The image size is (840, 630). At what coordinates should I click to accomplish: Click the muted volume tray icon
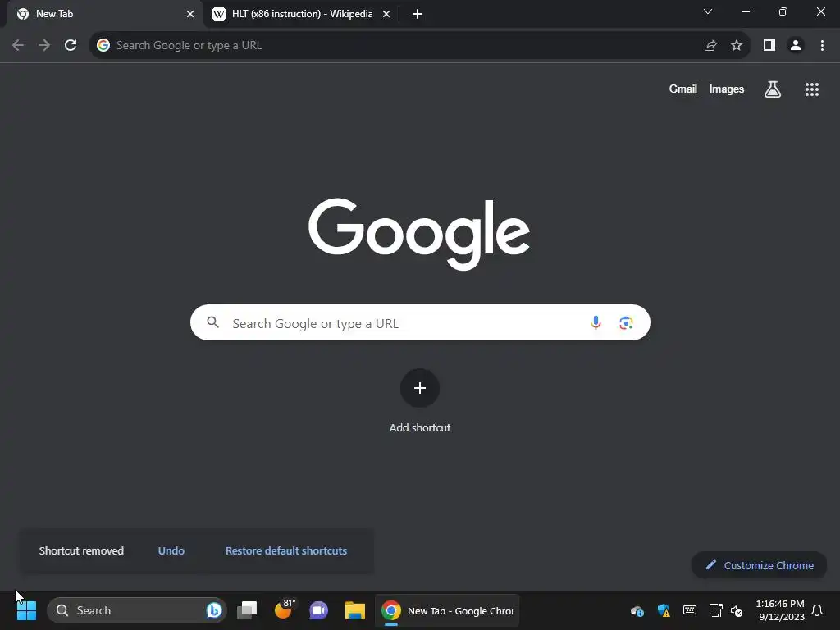737,610
